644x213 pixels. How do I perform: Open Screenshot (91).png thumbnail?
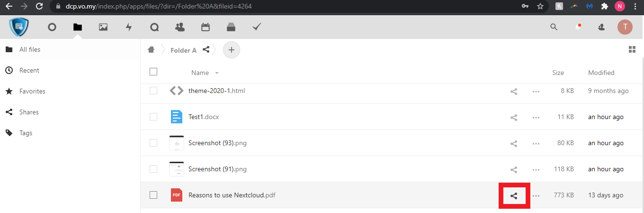[x=176, y=169]
